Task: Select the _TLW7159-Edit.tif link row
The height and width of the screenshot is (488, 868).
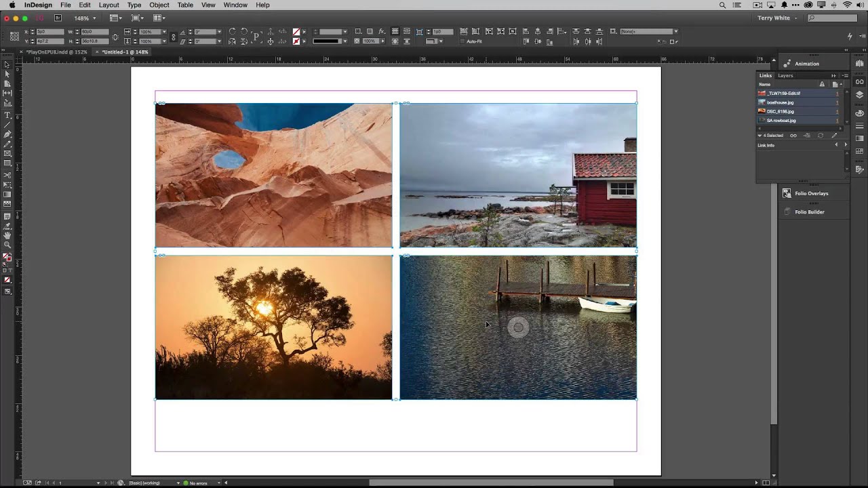Action: [x=798, y=94]
